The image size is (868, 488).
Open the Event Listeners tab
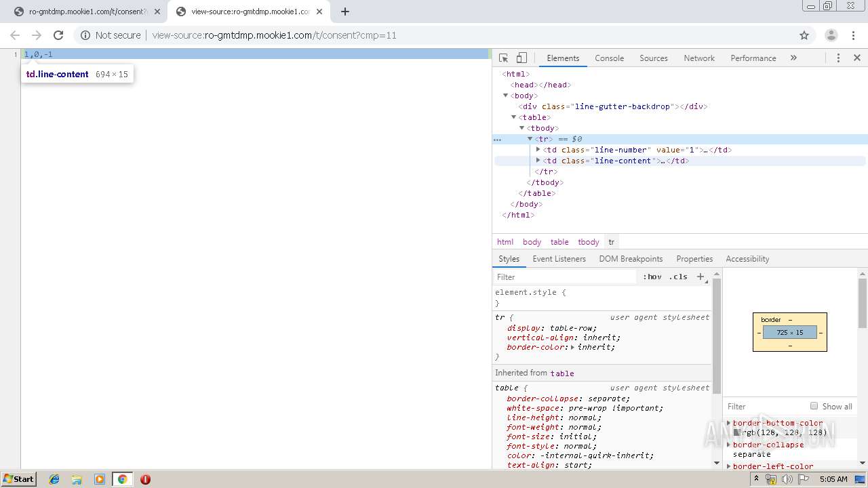559,259
